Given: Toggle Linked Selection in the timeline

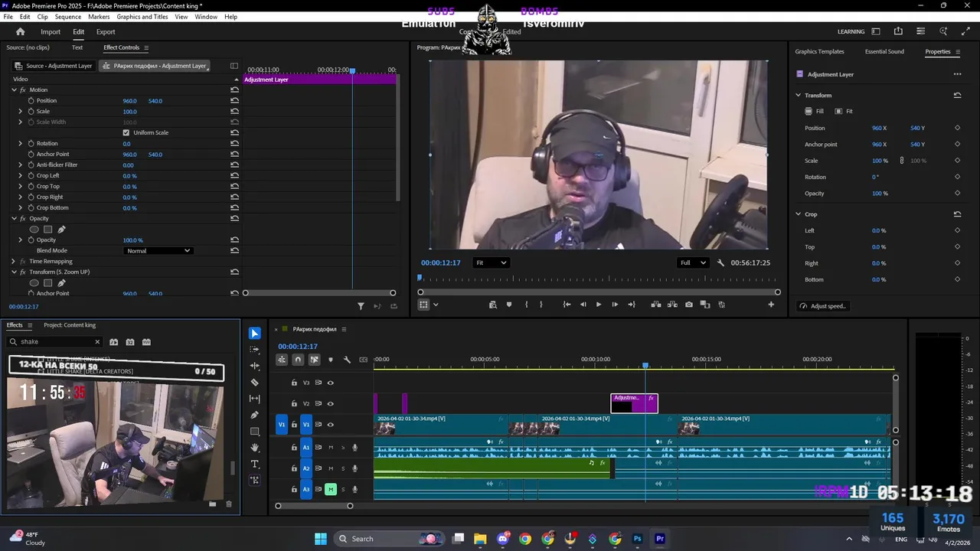Looking at the screenshot, I should 314,360.
